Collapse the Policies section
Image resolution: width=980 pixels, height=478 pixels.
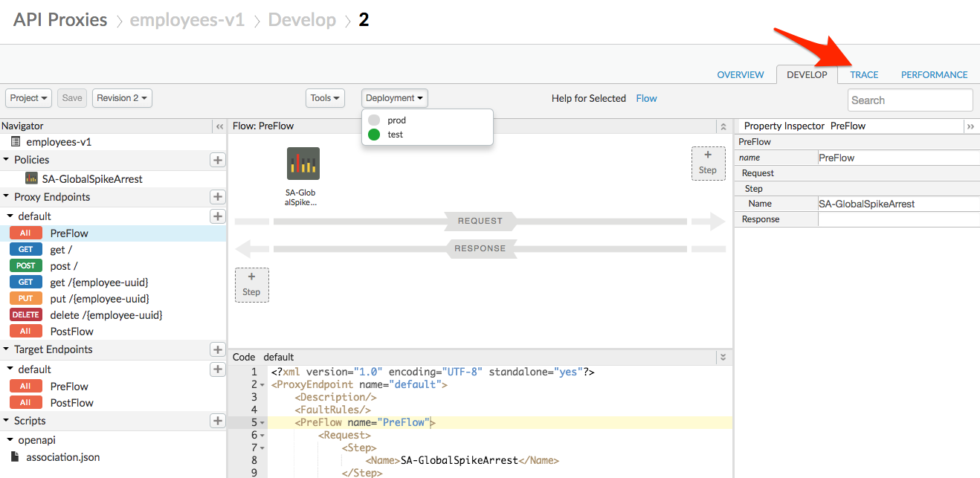(x=7, y=160)
